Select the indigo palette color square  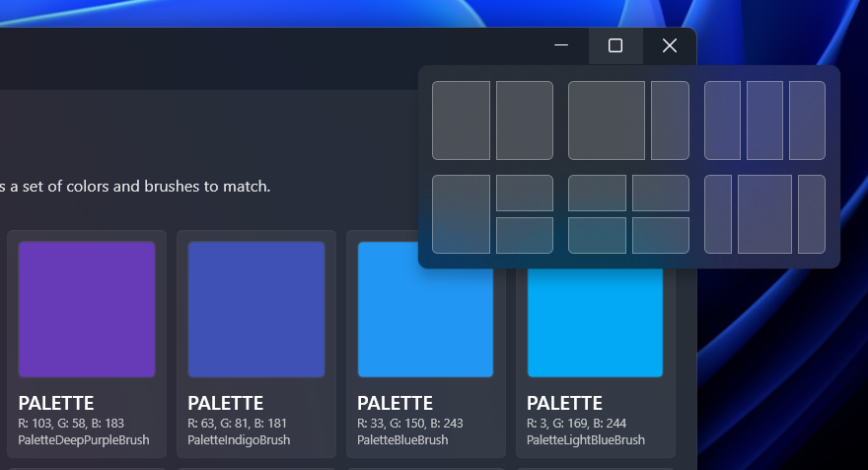pos(256,309)
